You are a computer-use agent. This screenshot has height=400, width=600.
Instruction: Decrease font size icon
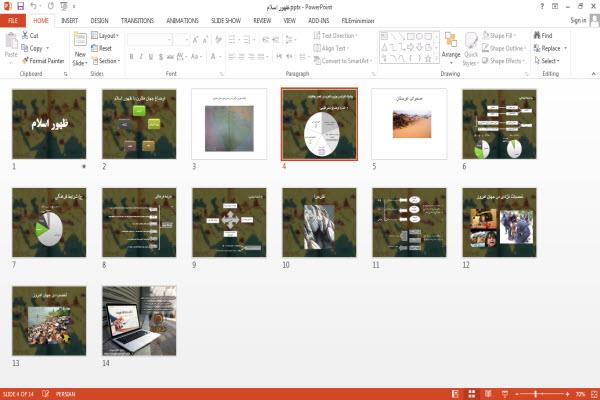pos(205,39)
